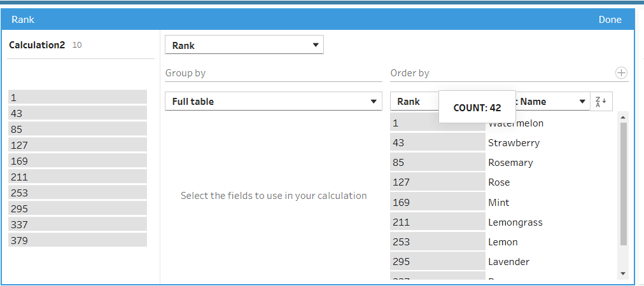Click the Rose row in Order by
The width and height of the screenshot is (644, 286).
(x=499, y=182)
